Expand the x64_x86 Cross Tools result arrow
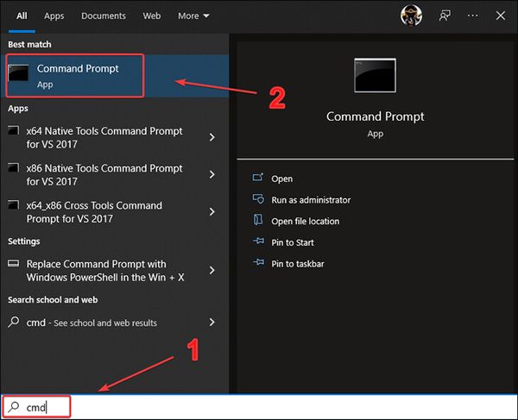The image size is (518, 420). point(212,212)
